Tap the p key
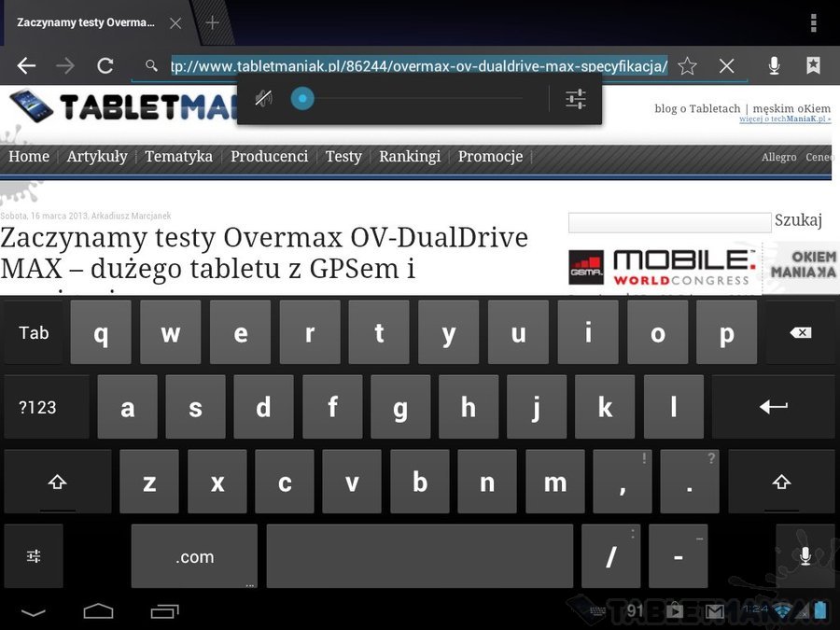Viewport: 840px width, 630px height. 726,332
